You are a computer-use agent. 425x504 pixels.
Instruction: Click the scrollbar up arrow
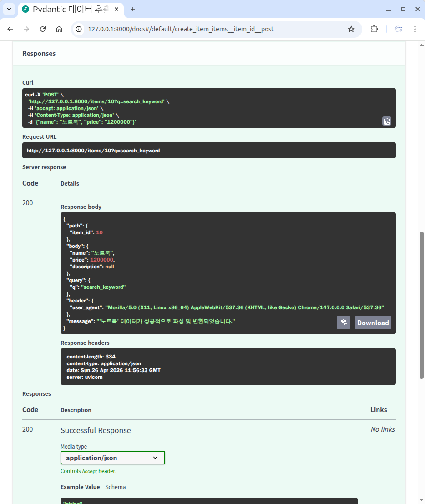pos(421,45)
